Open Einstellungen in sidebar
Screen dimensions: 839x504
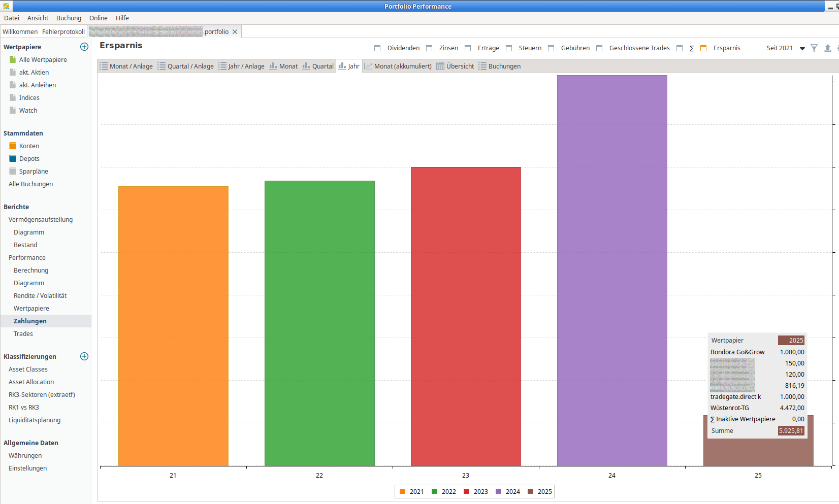coord(27,468)
